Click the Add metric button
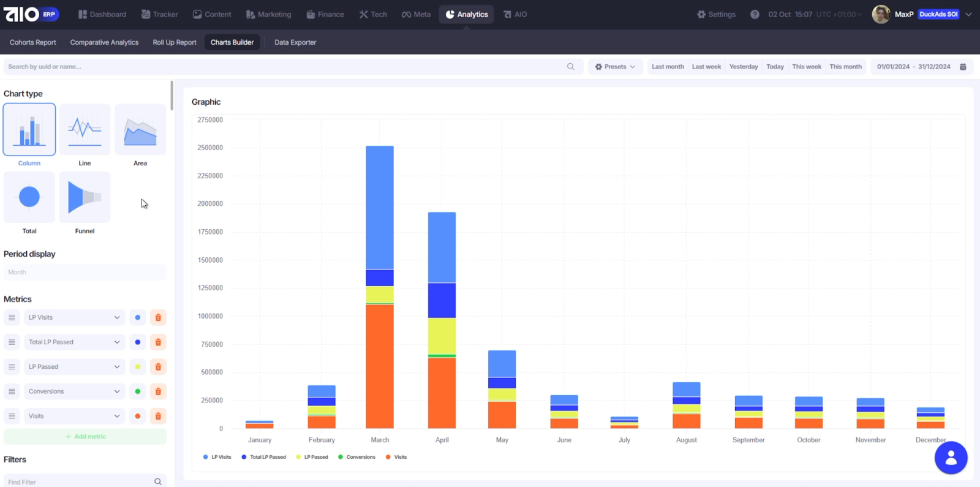 85,437
